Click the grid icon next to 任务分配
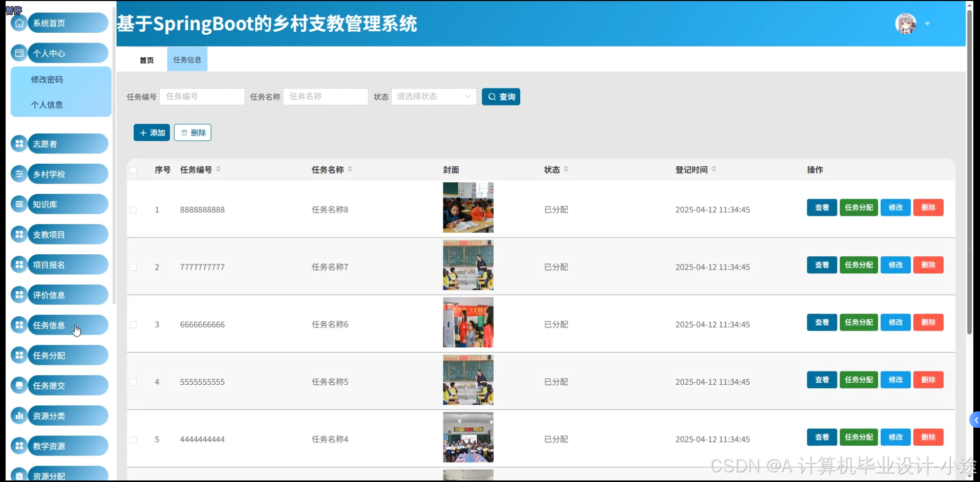 19,355
